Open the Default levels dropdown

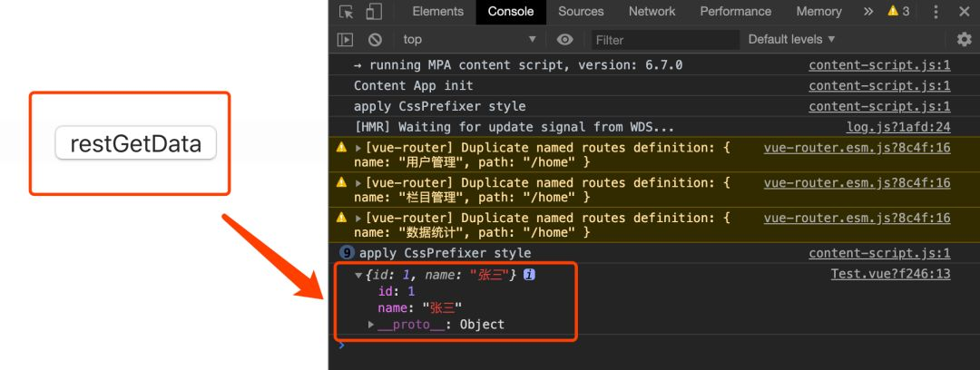click(x=792, y=39)
